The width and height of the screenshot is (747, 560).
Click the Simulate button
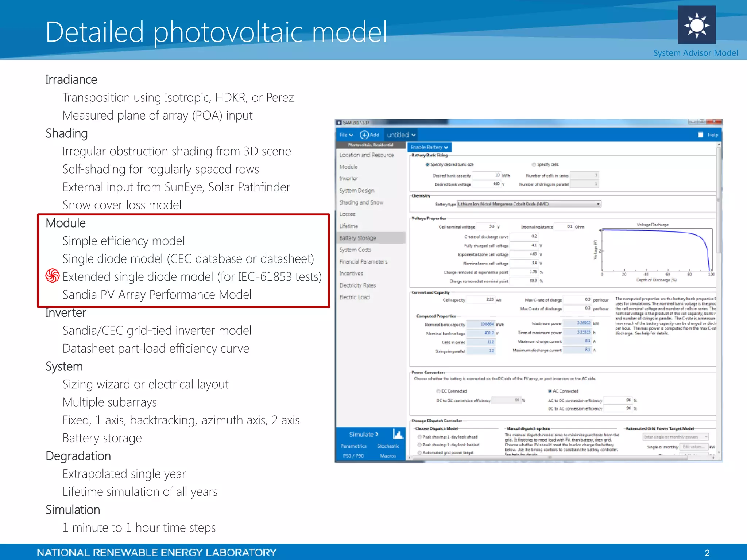(x=363, y=434)
